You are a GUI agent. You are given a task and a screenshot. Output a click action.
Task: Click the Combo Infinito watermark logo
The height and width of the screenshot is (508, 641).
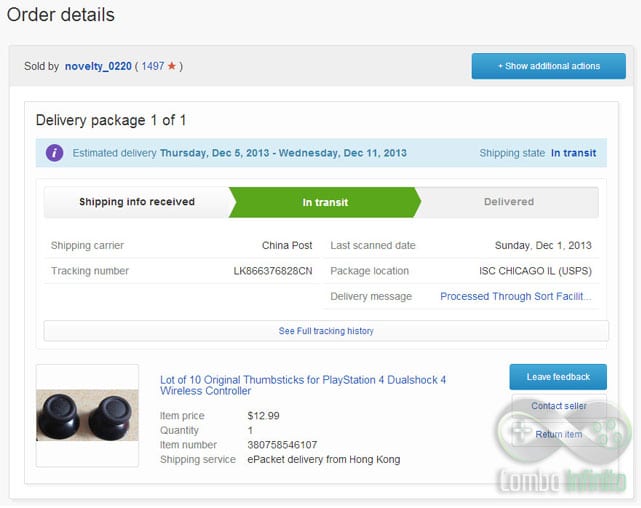[562, 445]
